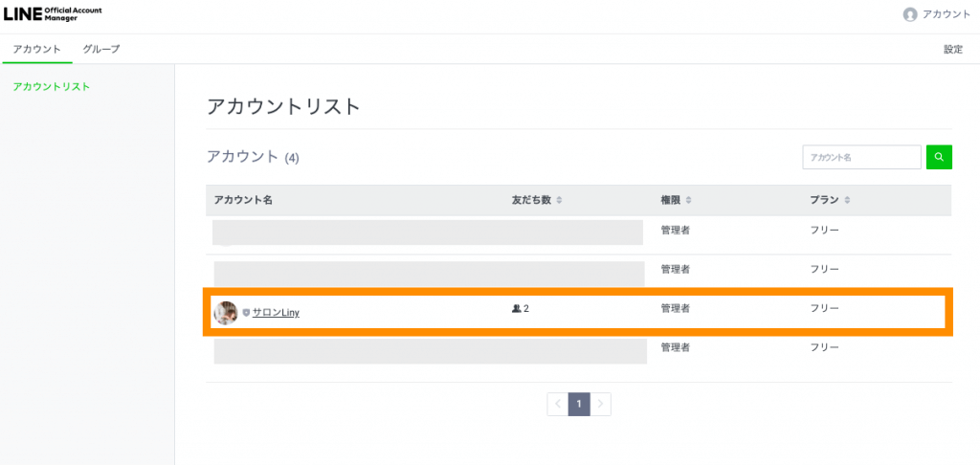This screenshot has width=980, height=465.
Task: Click the shield badge next to サロンLiny
Action: pyautogui.click(x=246, y=313)
